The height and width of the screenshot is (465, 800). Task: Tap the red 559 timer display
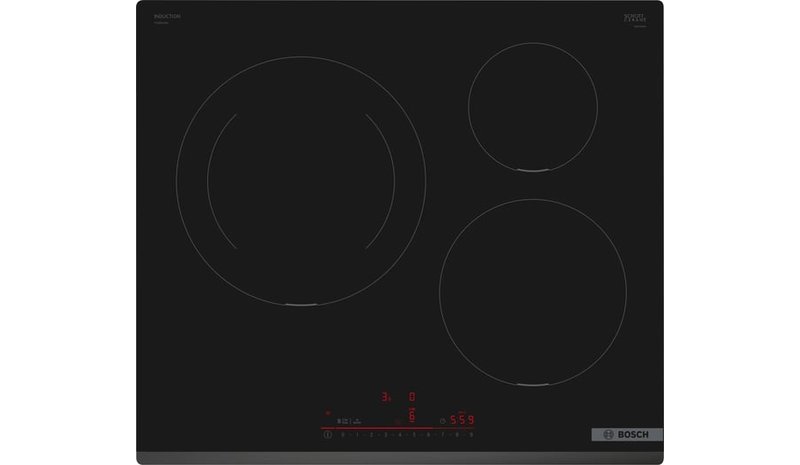[462, 420]
